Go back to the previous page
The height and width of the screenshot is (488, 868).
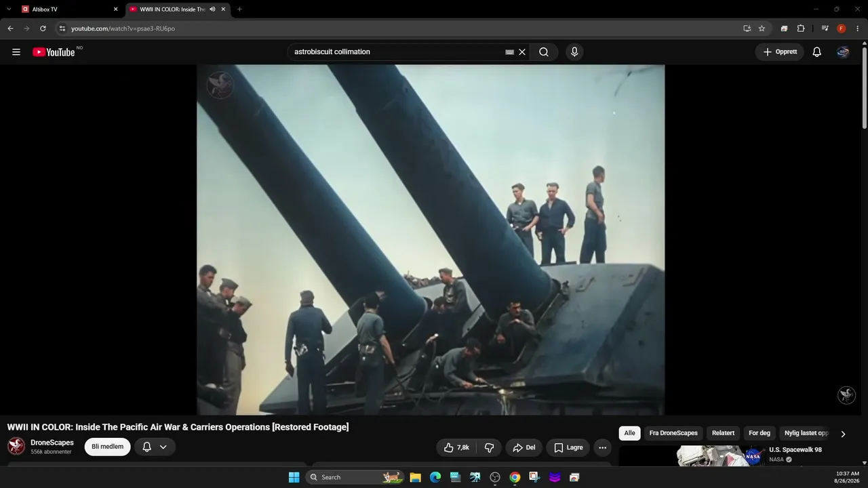click(10, 28)
